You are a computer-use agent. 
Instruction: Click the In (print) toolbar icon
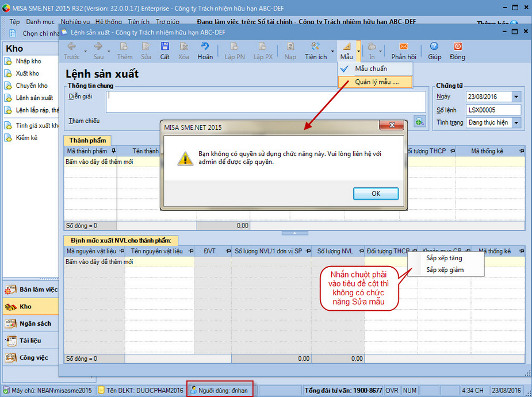click(x=372, y=51)
